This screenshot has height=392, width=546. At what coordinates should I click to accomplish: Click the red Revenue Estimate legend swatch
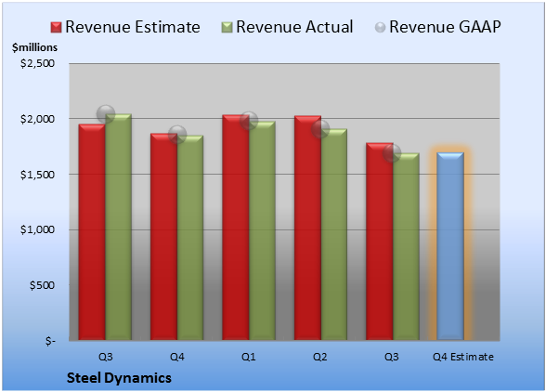(56, 28)
